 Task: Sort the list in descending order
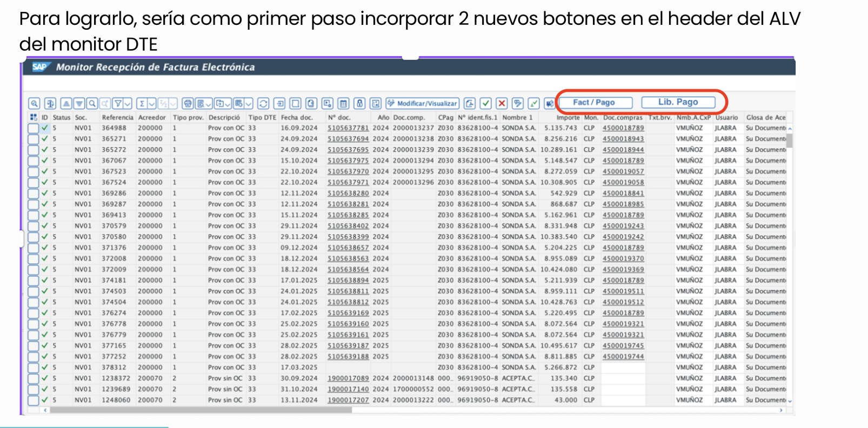click(x=79, y=103)
